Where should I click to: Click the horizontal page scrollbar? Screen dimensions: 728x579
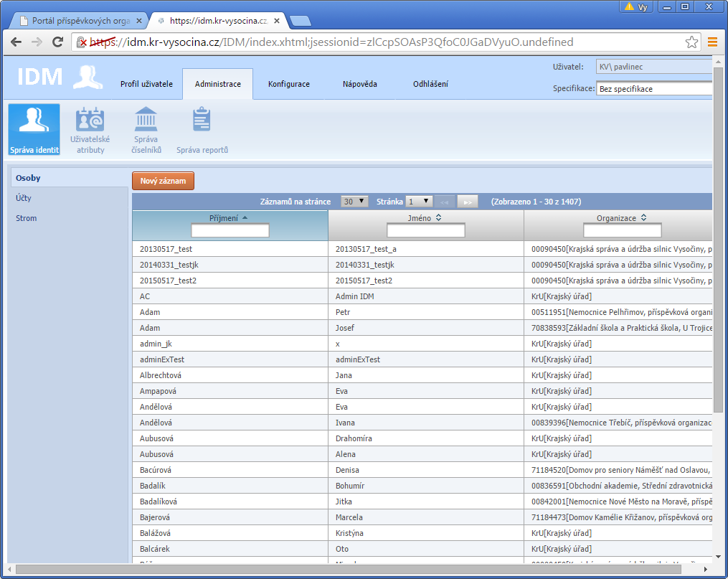click(348, 569)
